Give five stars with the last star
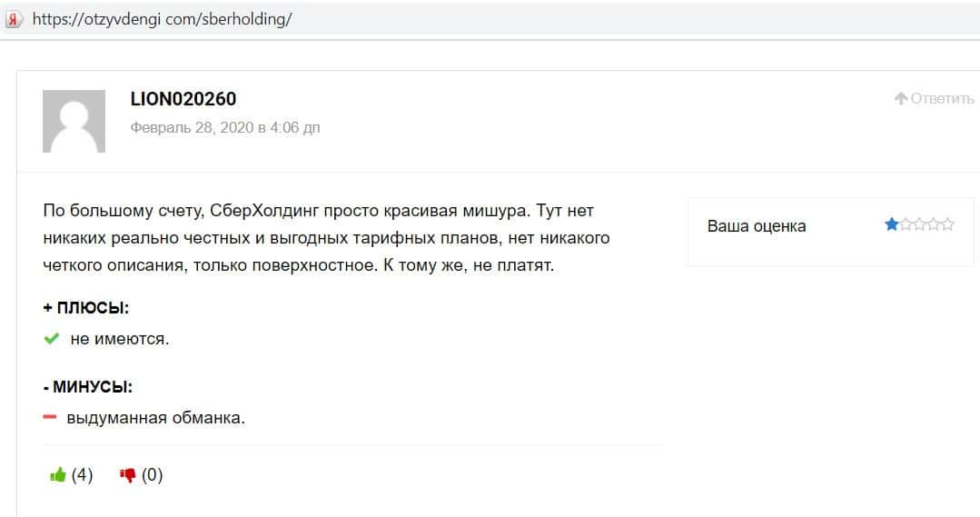Image resolution: width=980 pixels, height=517 pixels. (947, 224)
